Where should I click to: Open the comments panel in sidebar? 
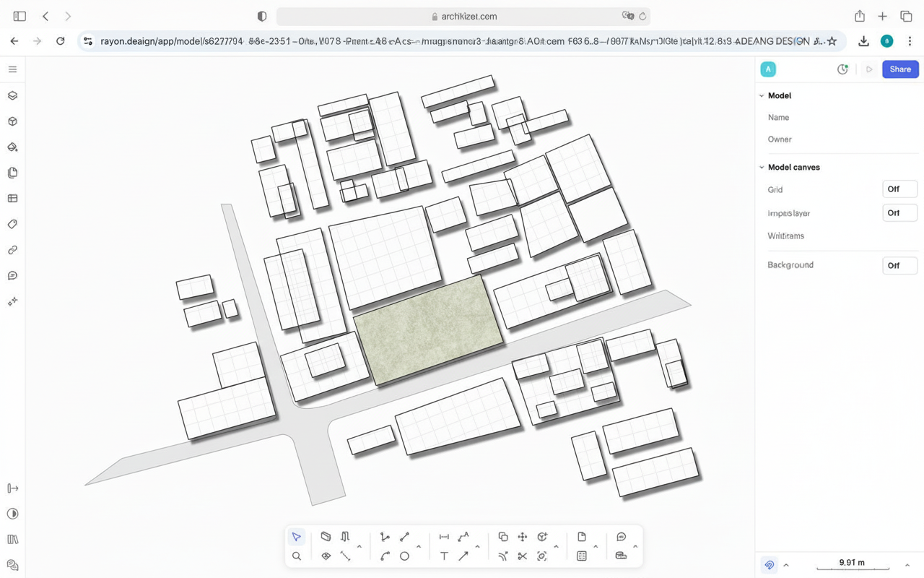point(12,276)
